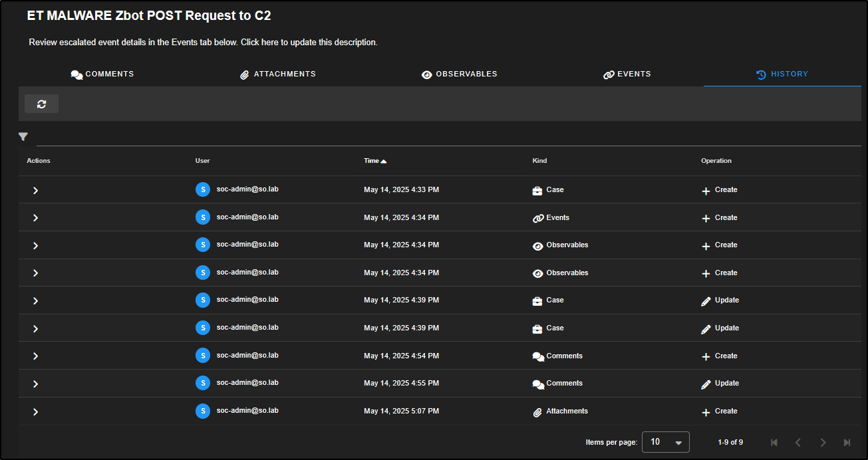868x460 pixels.
Task: Click the speech bubble icon in the 4:54 PM row
Action: click(538, 356)
